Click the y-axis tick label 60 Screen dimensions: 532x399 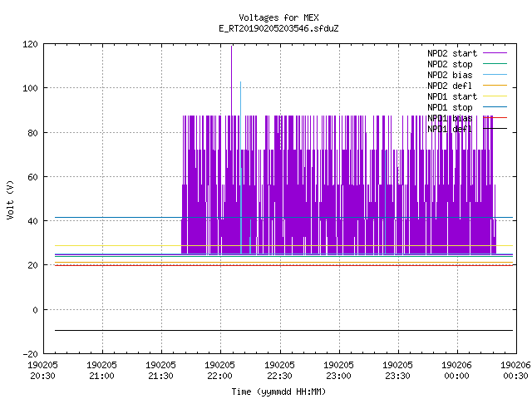pos(32,177)
